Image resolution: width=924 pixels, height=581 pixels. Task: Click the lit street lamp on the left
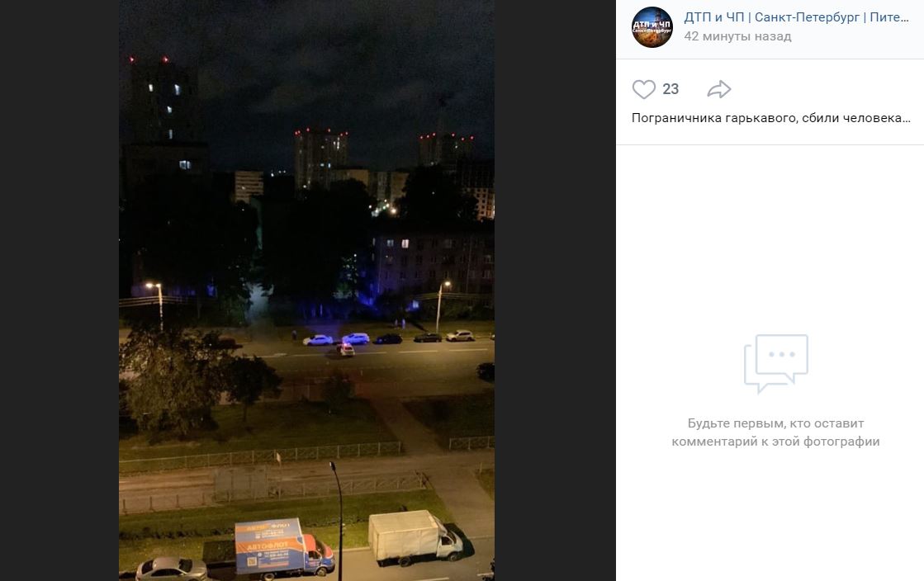[157, 305]
